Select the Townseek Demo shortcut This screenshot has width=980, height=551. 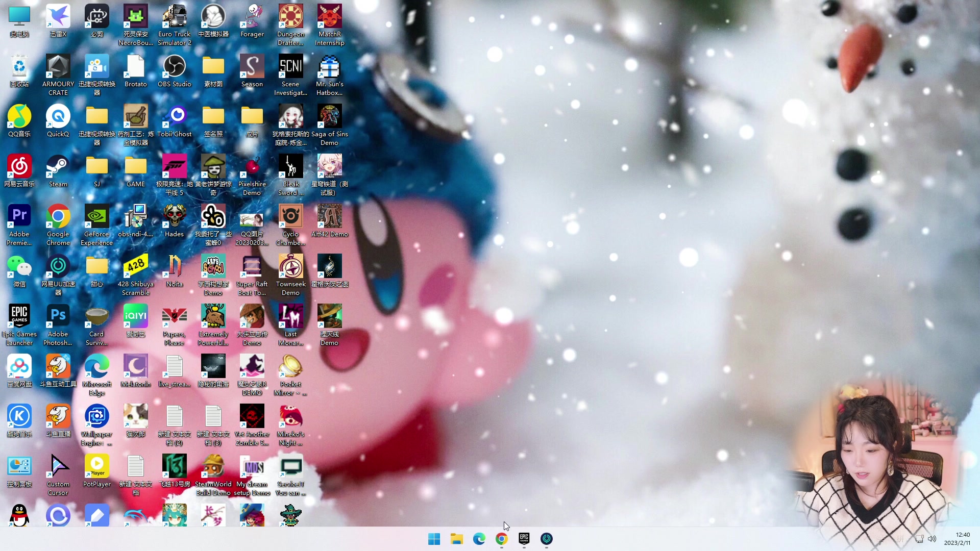coord(291,275)
